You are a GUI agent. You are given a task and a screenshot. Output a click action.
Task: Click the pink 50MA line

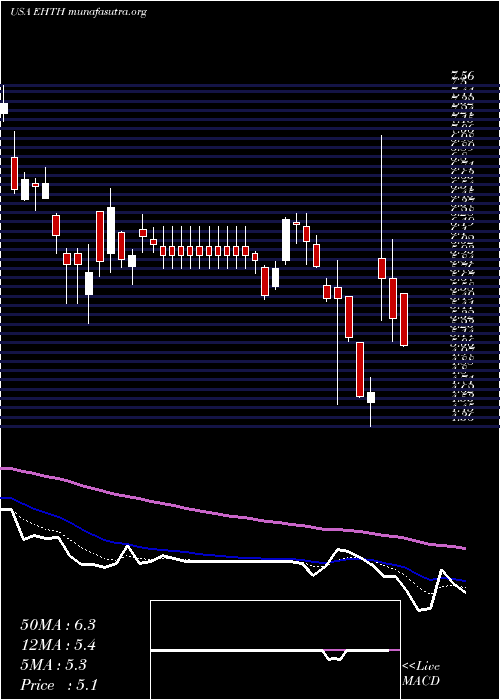click(x=232, y=516)
